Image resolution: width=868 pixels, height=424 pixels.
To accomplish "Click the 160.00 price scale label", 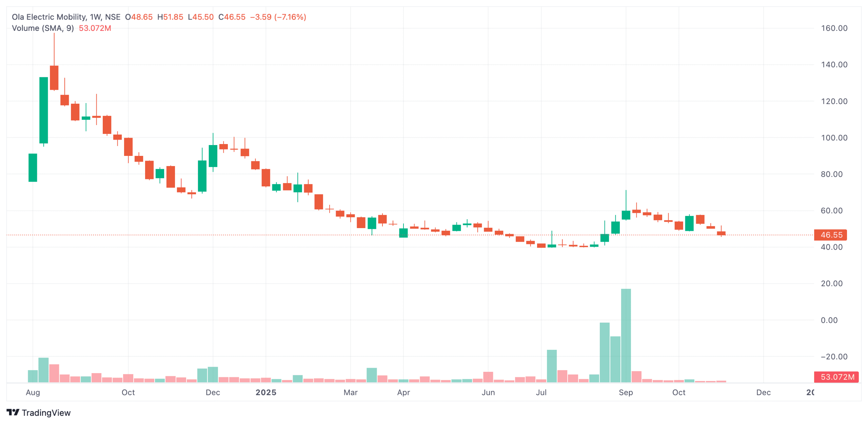I will pos(834,28).
